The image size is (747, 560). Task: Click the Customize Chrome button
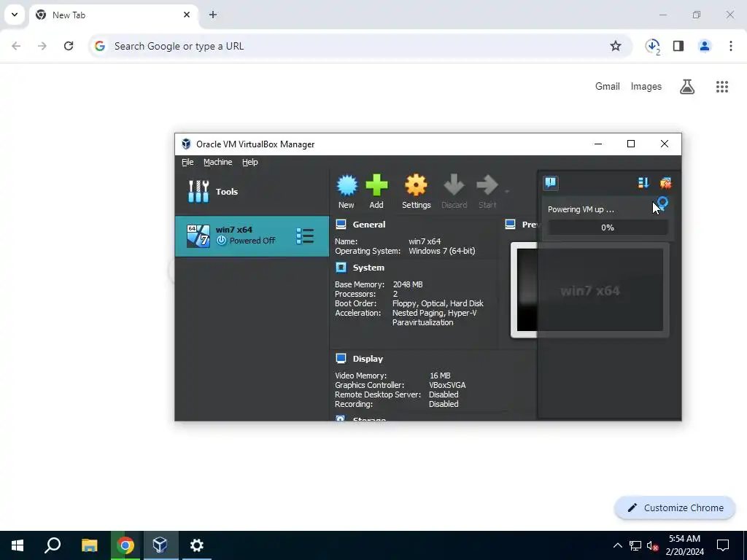pos(675,507)
